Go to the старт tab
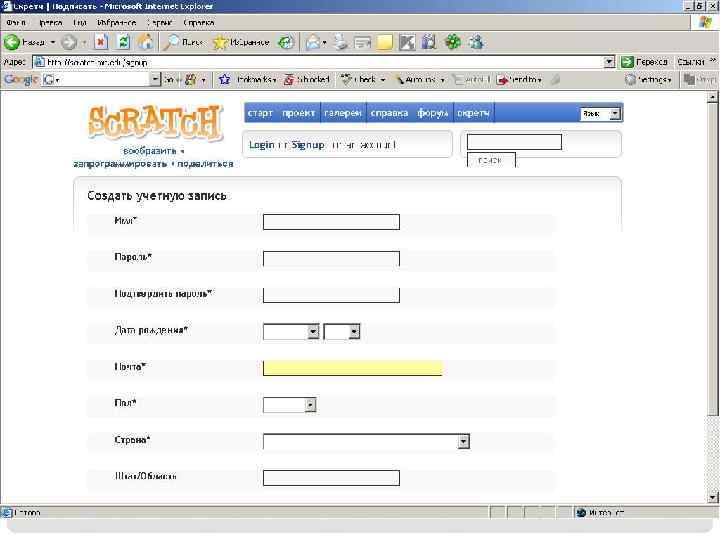Screen dimensions: 720x540 tap(260, 113)
